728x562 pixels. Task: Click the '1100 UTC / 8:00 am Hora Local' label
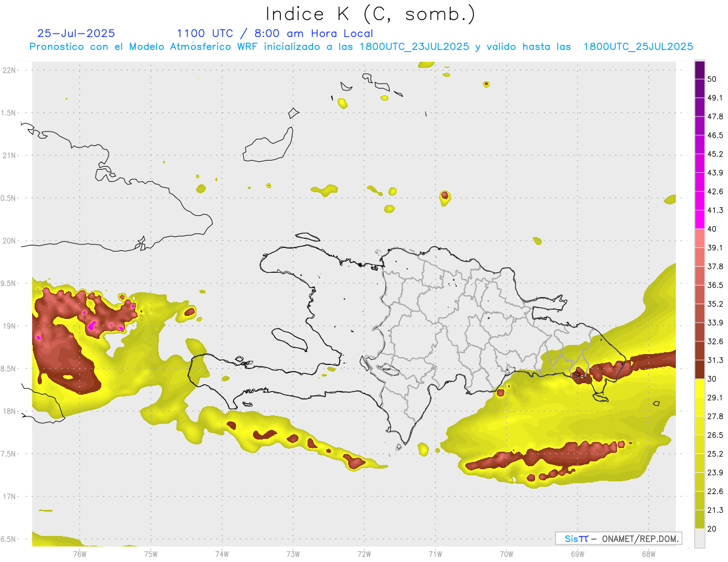pyautogui.click(x=275, y=33)
